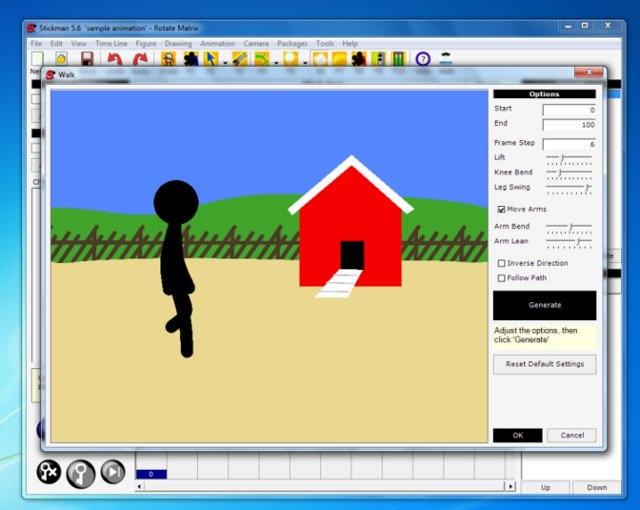Open the Figure menu

[146, 43]
